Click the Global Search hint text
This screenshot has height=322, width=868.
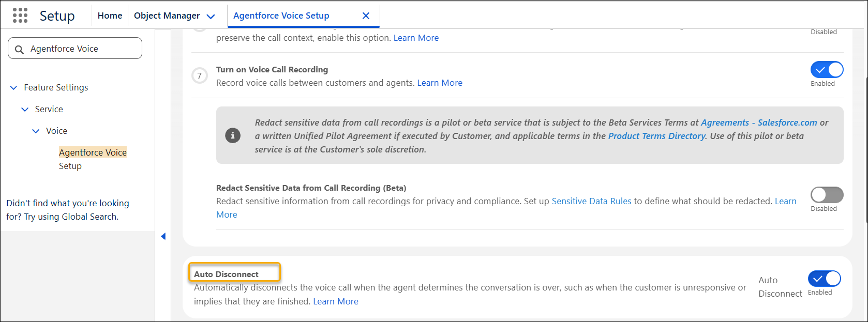68,210
